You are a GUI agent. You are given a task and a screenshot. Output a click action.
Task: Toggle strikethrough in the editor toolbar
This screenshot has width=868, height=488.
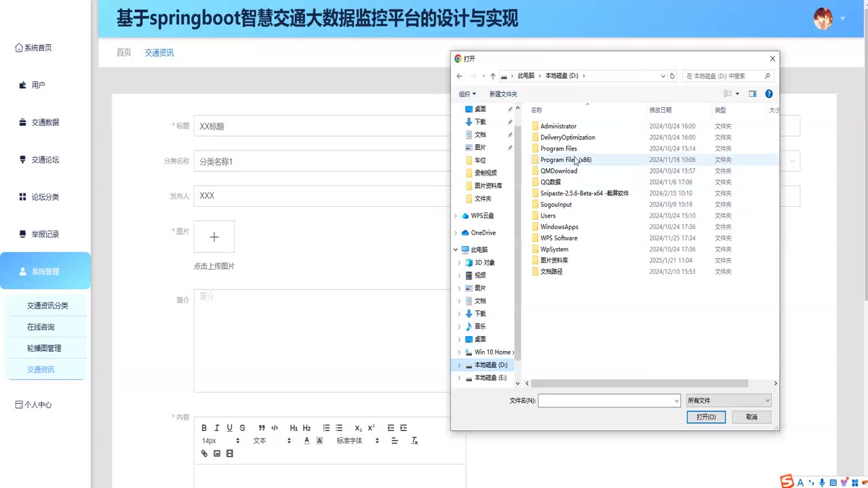click(x=243, y=428)
